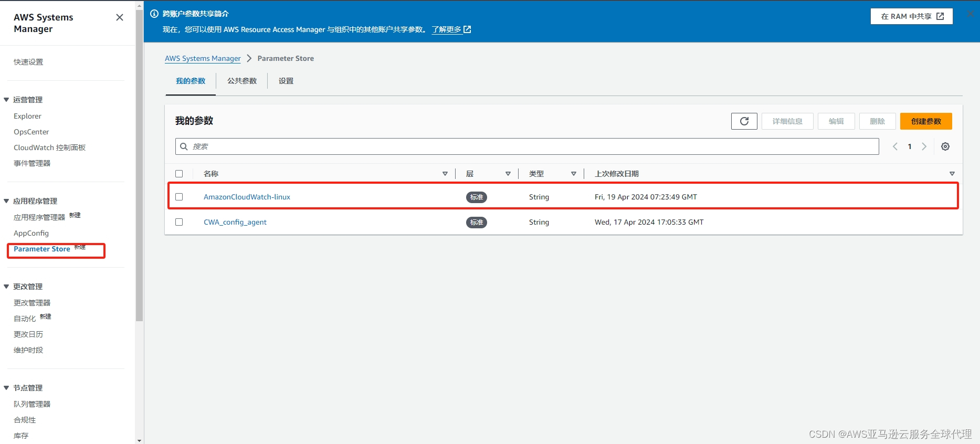This screenshot has width=980, height=444.
Task: Sort by name column arrow
Action: click(x=445, y=174)
